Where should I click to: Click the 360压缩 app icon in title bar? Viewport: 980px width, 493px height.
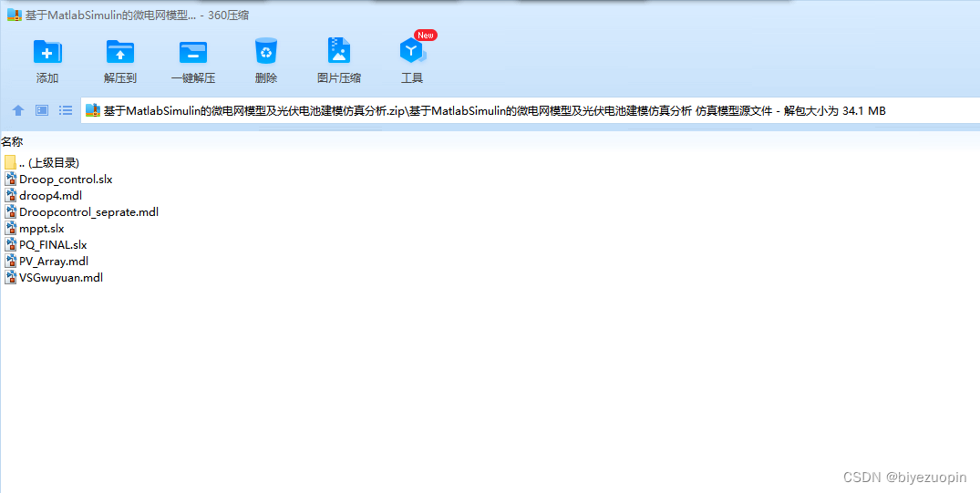click(15, 15)
